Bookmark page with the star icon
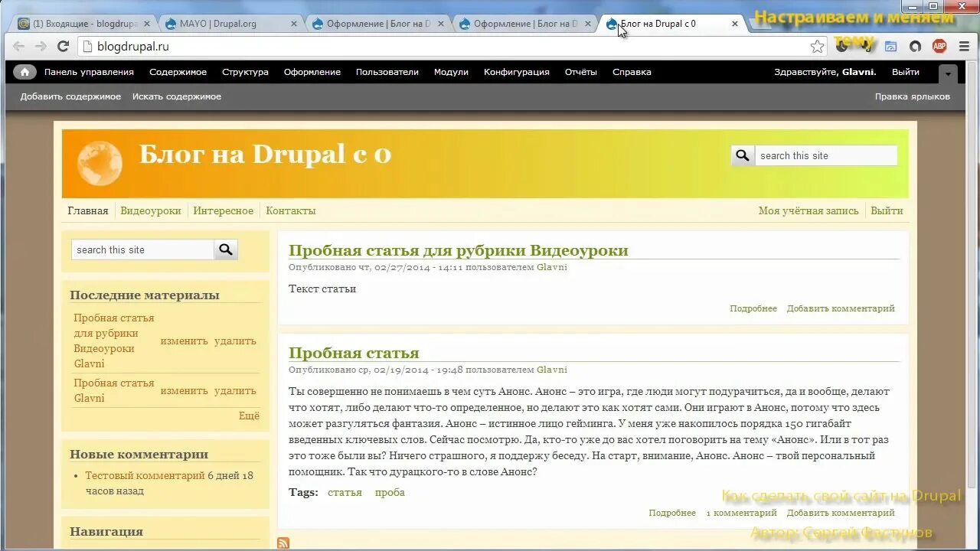980x551 pixels. coord(818,47)
